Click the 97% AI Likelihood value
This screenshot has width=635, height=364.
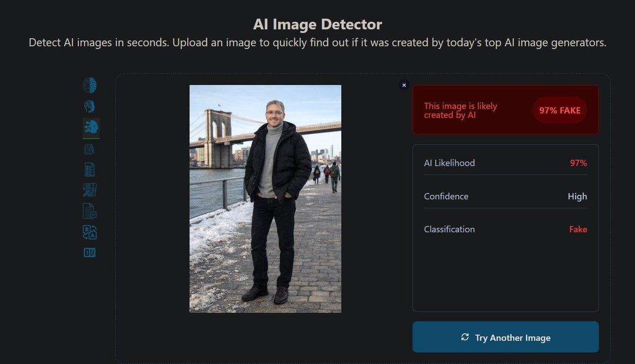click(578, 163)
